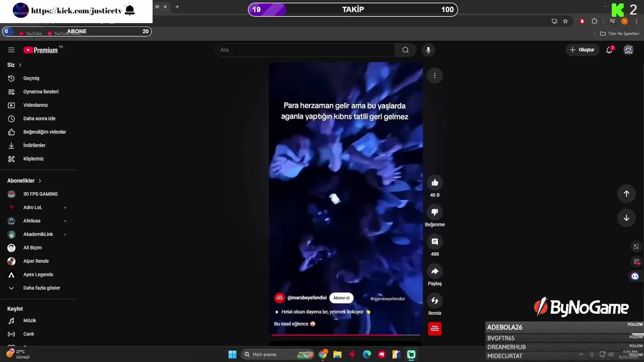Expand the Siz section chevron
The height and width of the screenshot is (362, 644).
(20, 65)
